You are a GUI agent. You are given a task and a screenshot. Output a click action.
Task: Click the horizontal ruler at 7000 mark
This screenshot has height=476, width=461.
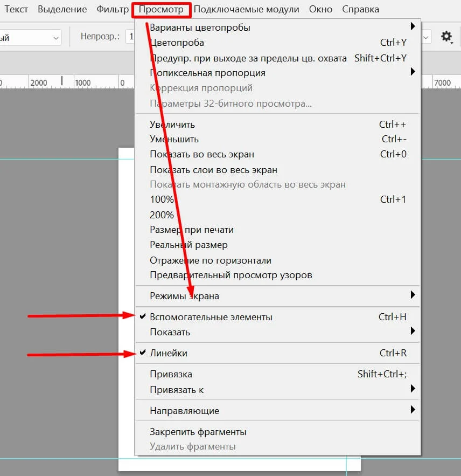pos(442,83)
